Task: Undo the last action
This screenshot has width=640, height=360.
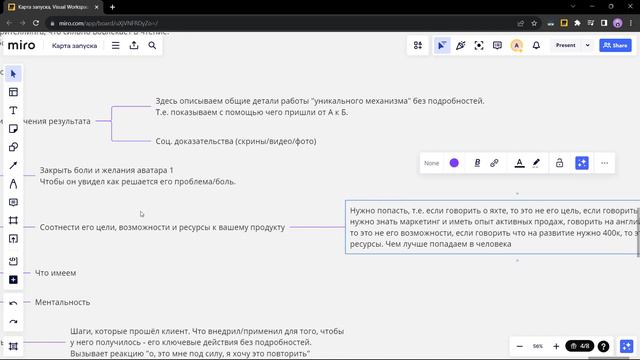Action: pyautogui.click(x=13, y=303)
